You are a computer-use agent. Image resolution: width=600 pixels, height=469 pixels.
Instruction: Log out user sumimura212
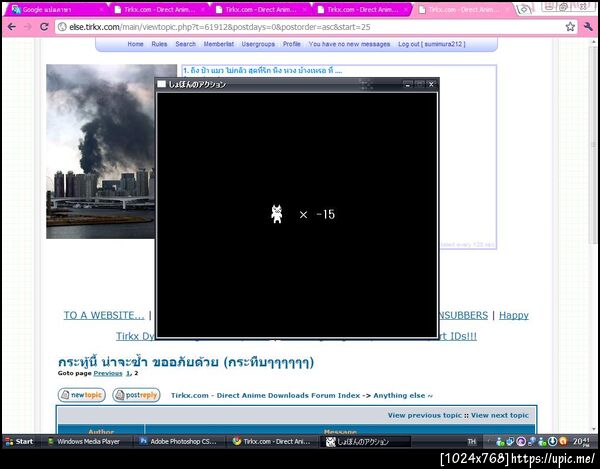coord(432,44)
